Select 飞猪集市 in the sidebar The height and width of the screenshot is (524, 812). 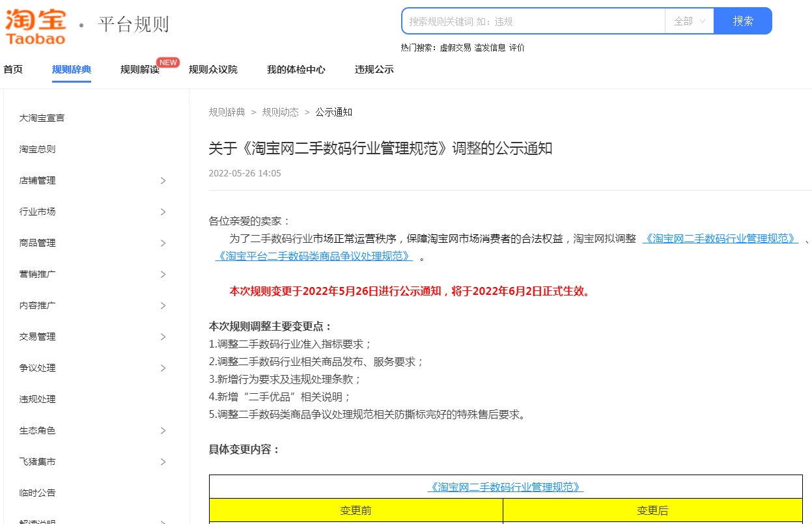[37, 462]
